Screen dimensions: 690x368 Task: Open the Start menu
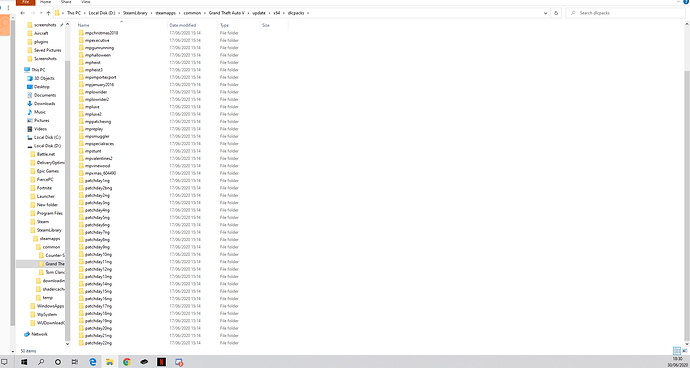coord(24,362)
